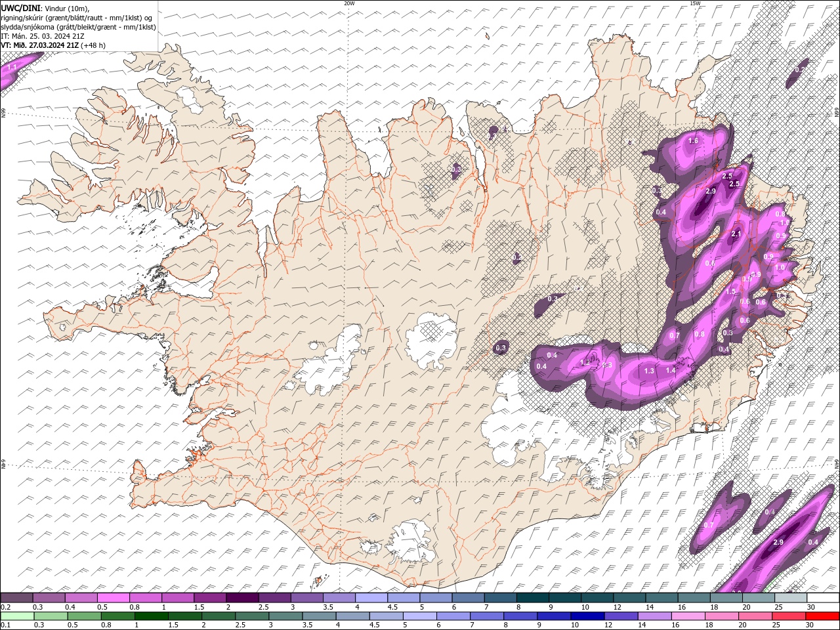The height and width of the screenshot is (630, 840).
Task: Click the 'VT: Mið. 27.03.2024 21Z (+48 h)' line
Action: click(53, 45)
